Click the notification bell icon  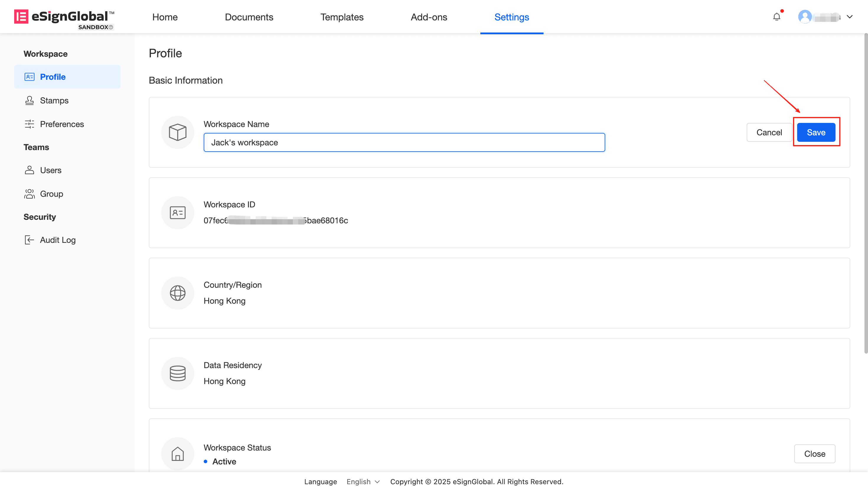(x=777, y=17)
